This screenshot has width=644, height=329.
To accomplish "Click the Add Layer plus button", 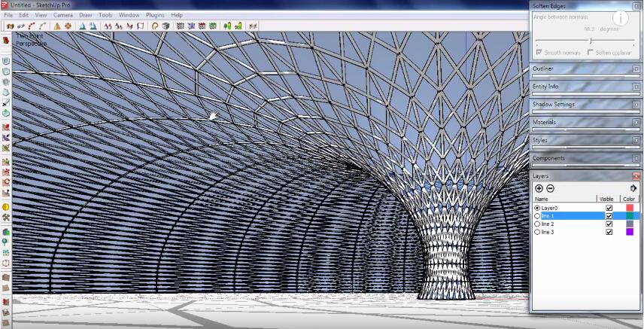I will click(x=539, y=188).
